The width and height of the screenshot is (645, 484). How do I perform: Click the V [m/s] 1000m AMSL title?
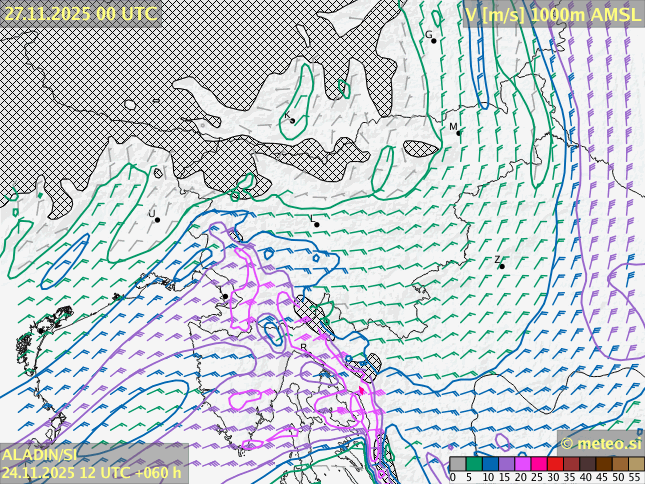553,14
